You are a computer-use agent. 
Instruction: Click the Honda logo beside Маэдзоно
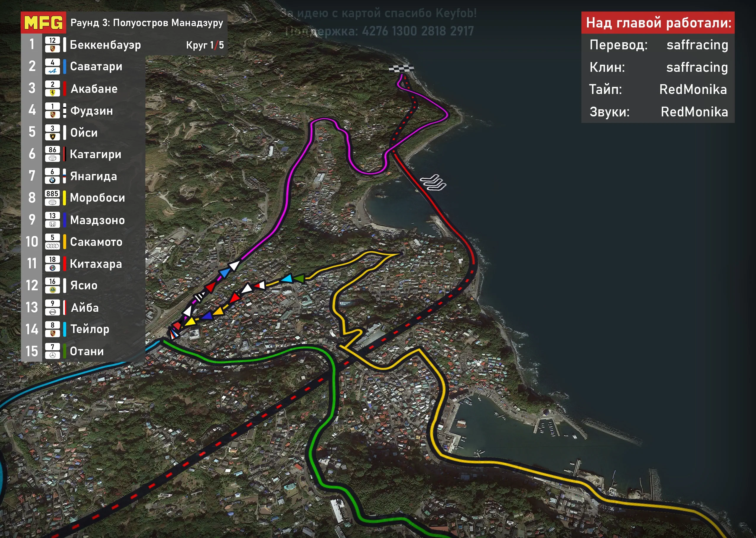[x=52, y=224]
